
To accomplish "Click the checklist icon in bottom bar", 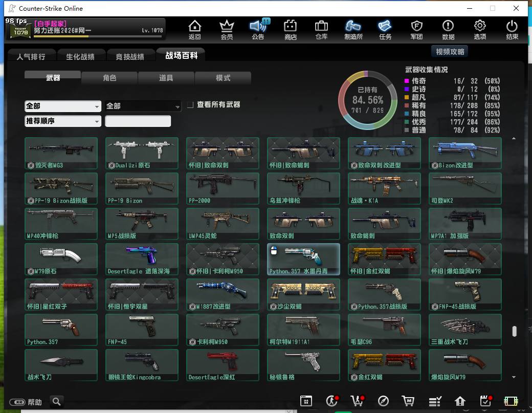I will tap(435, 401).
